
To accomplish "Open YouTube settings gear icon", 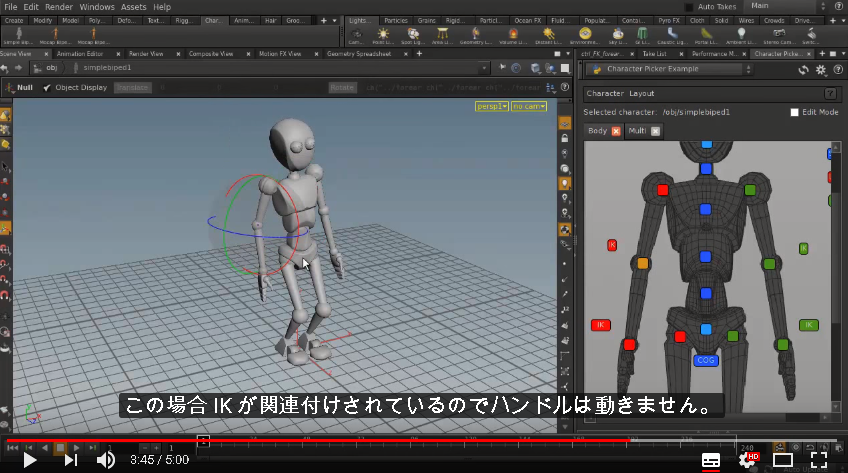I will coord(748,460).
